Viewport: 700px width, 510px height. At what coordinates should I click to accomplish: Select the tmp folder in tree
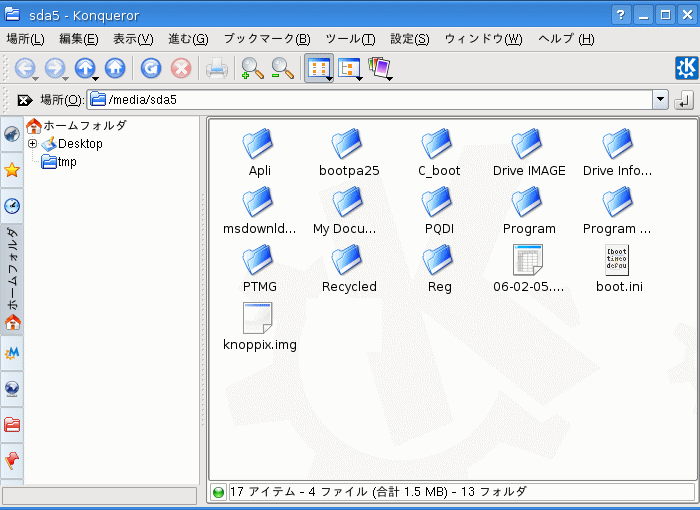click(67, 162)
